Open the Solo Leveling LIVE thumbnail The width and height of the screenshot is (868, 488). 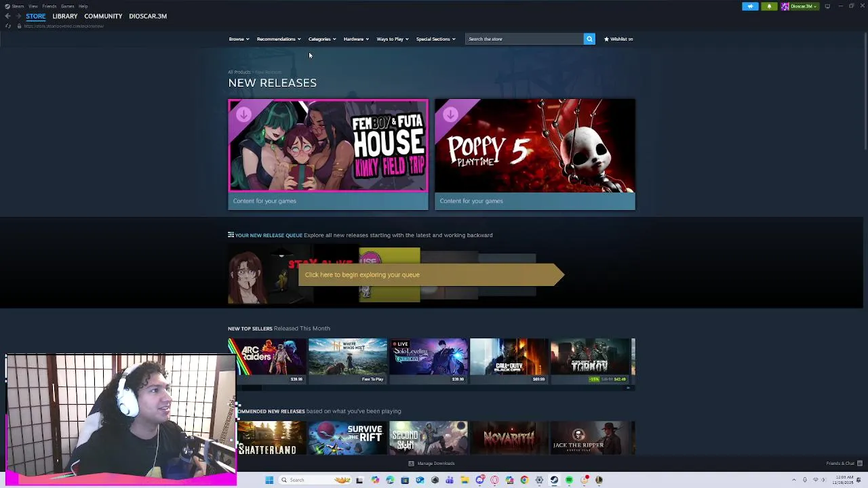point(429,361)
